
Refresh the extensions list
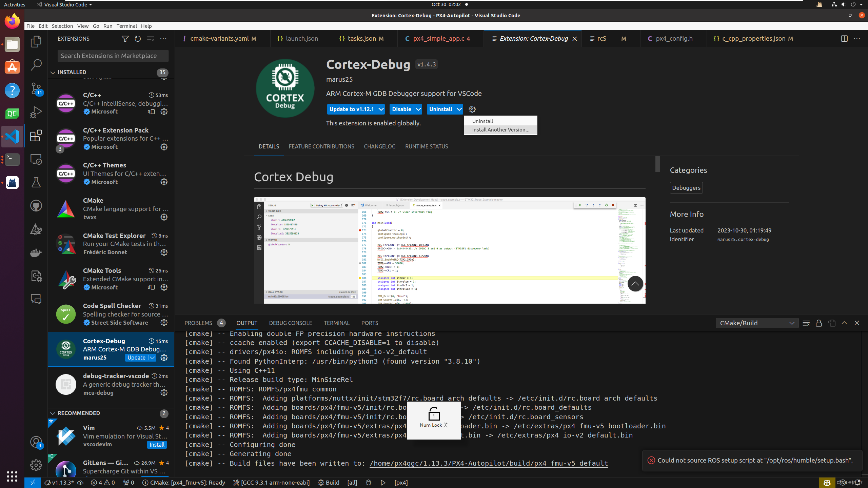click(x=138, y=39)
